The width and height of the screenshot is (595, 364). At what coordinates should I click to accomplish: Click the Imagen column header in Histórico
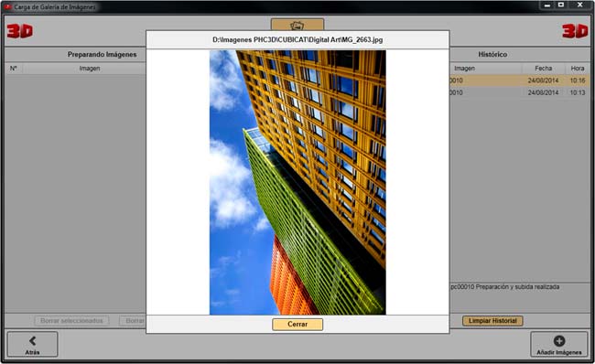point(464,69)
